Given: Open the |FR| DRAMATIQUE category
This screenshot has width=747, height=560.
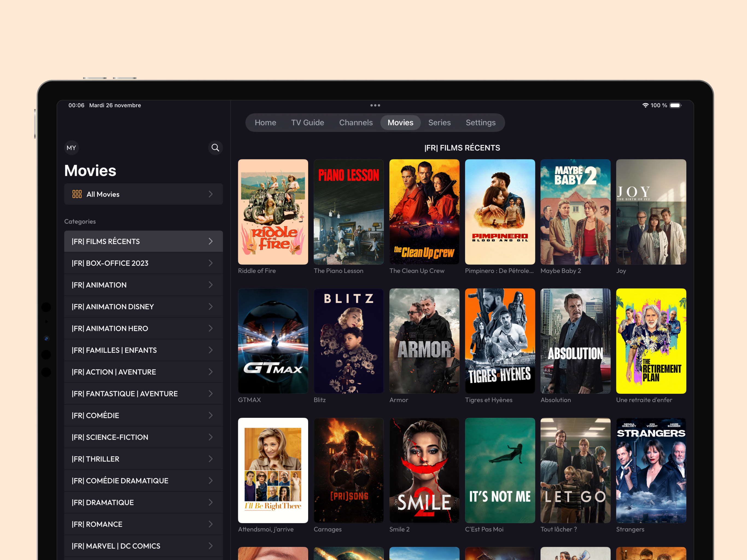Looking at the screenshot, I should pyautogui.click(x=144, y=503).
